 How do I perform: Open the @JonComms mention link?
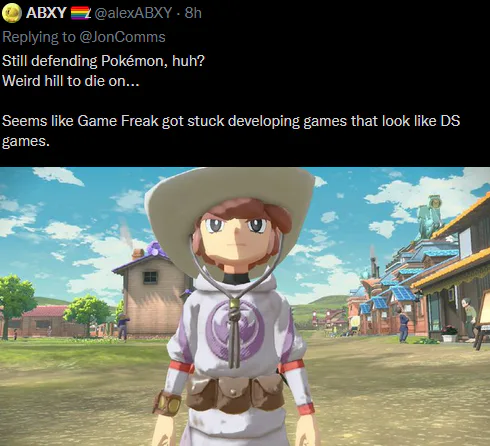[x=122, y=37]
